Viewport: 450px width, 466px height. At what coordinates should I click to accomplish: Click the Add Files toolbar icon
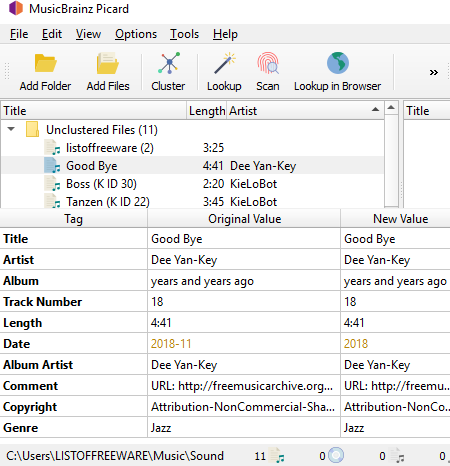pyautogui.click(x=108, y=63)
